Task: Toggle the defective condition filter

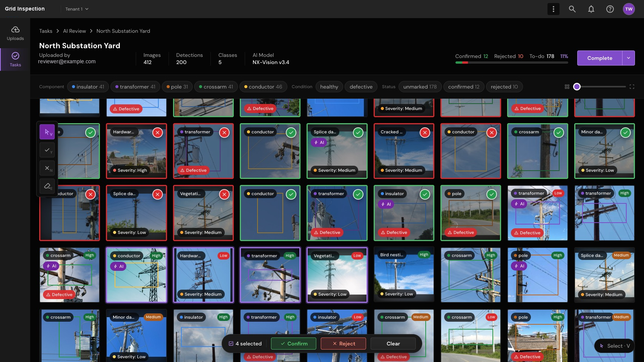Action: [361, 87]
